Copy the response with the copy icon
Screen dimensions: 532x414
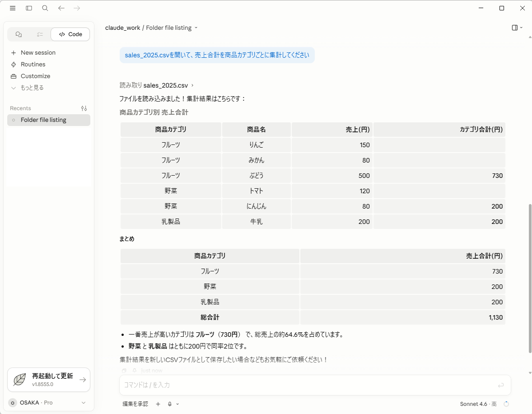coord(124,371)
